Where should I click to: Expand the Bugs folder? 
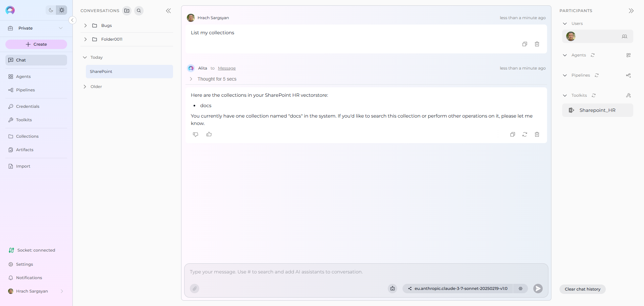(86, 26)
